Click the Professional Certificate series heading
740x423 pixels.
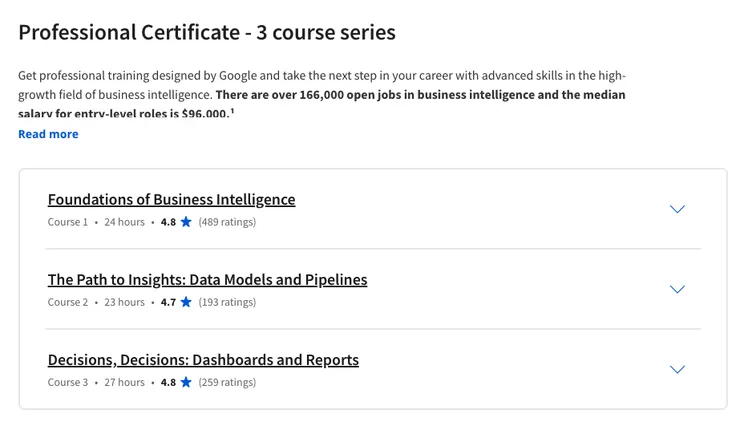(x=207, y=32)
